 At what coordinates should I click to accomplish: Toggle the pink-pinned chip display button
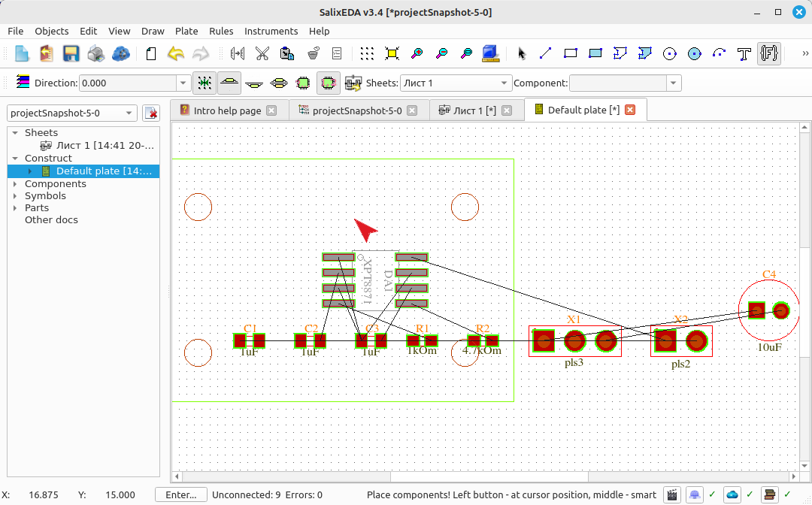pyautogui.click(x=329, y=83)
